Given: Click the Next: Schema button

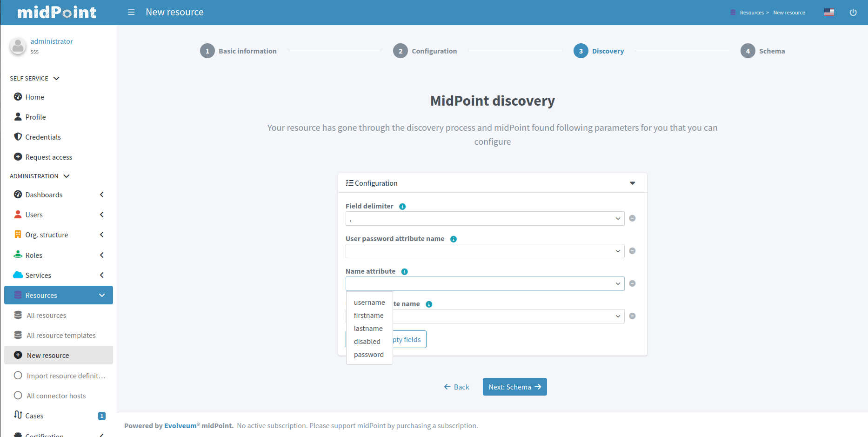Looking at the screenshot, I should 514,387.
